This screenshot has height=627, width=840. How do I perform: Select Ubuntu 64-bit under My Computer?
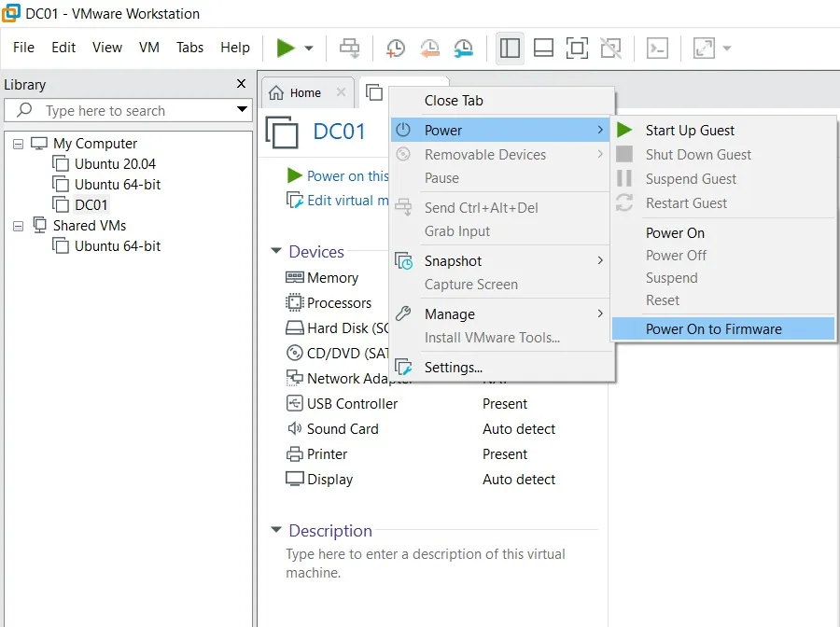[x=118, y=185]
